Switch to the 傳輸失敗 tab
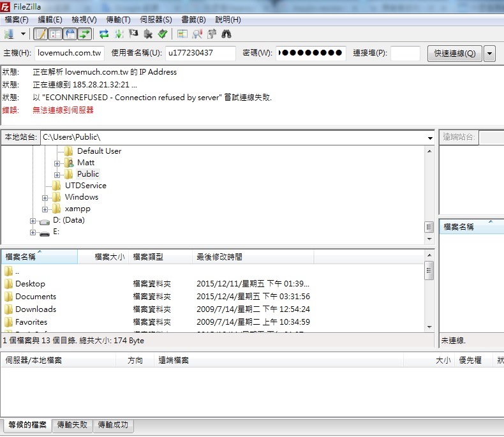This screenshot has width=504, height=437. point(72,425)
